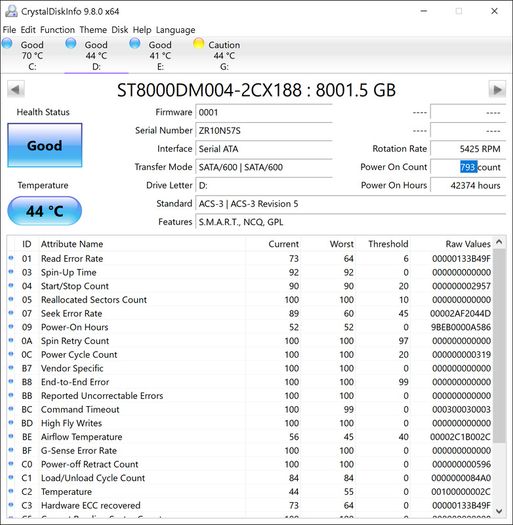Screen dimensions: 513x525
Task: Click the Features field S.M.A.R.T., NCQ, GPL
Action: 350,222
